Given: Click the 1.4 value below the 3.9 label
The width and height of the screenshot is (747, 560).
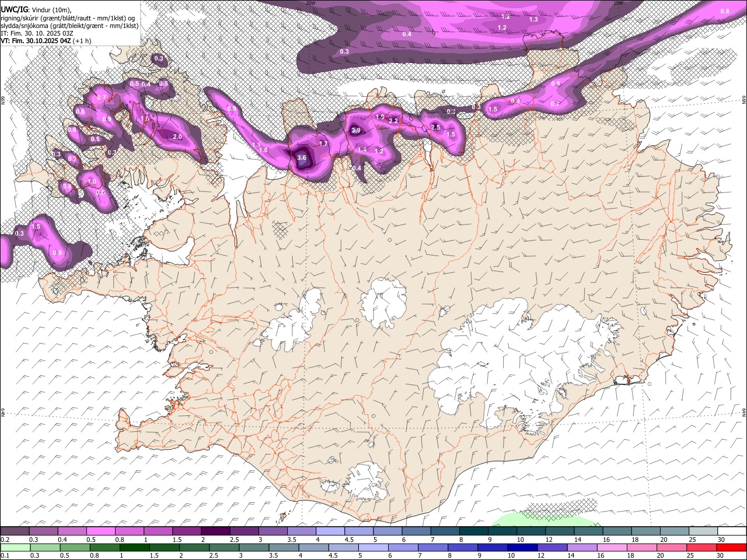Looking at the screenshot, I should pos(362,150).
